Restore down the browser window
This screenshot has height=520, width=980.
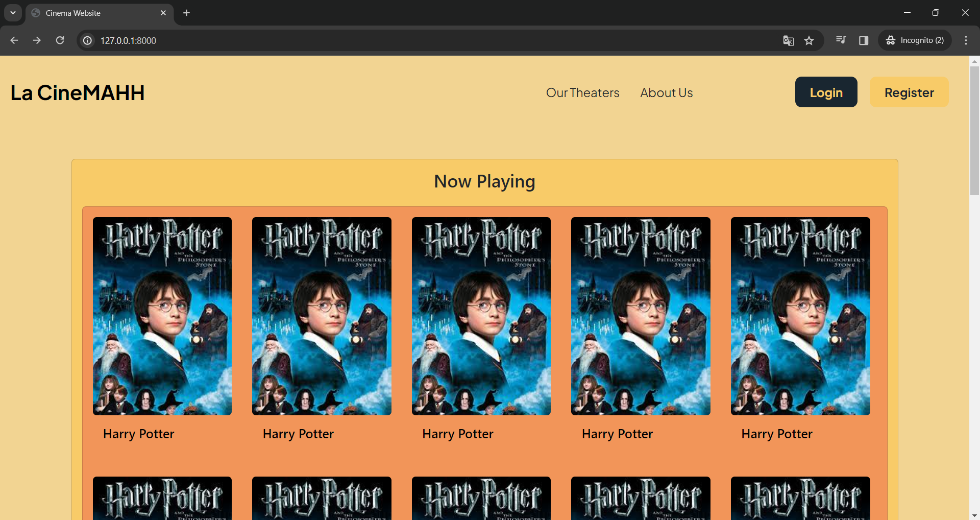936,13
